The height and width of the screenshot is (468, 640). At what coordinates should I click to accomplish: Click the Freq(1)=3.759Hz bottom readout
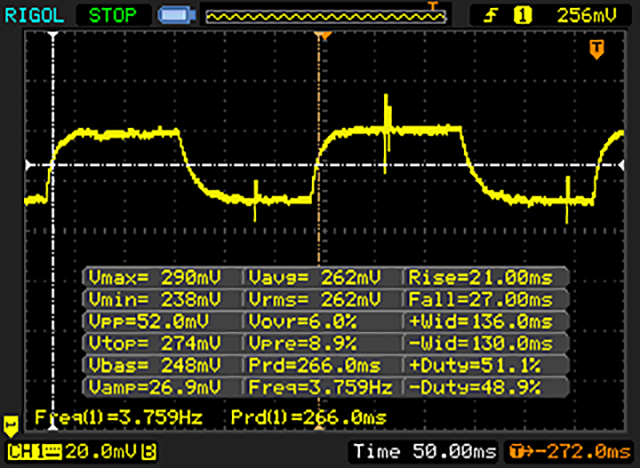(118, 417)
